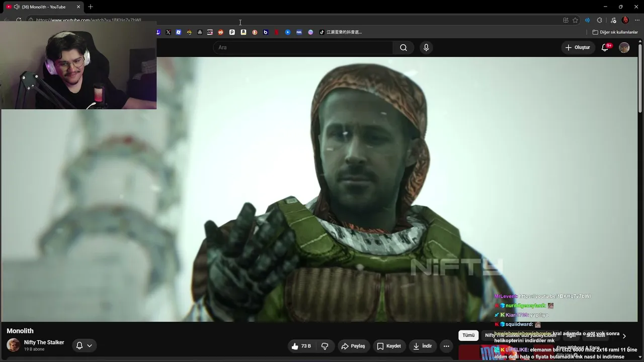The image size is (644, 362).
Task: Open the browser settings and more menu
Action: pos(637,20)
